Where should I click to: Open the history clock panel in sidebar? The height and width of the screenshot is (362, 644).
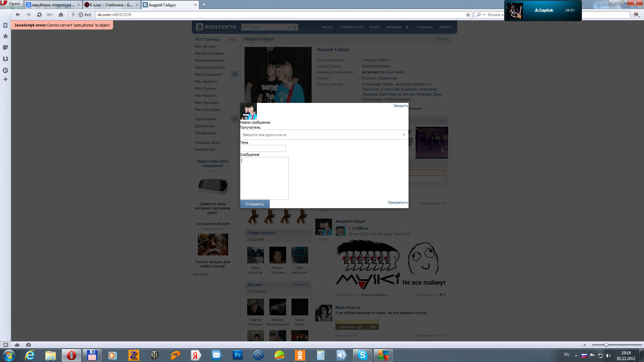5,70
